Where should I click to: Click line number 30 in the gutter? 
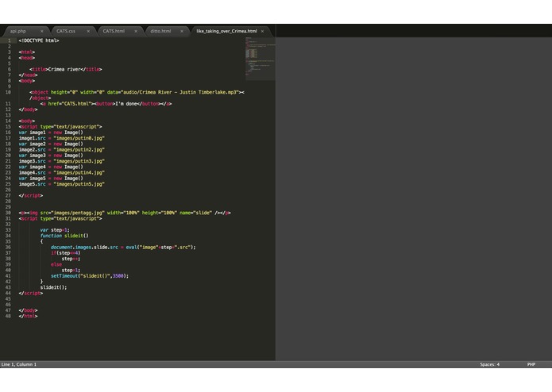click(x=8, y=213)
